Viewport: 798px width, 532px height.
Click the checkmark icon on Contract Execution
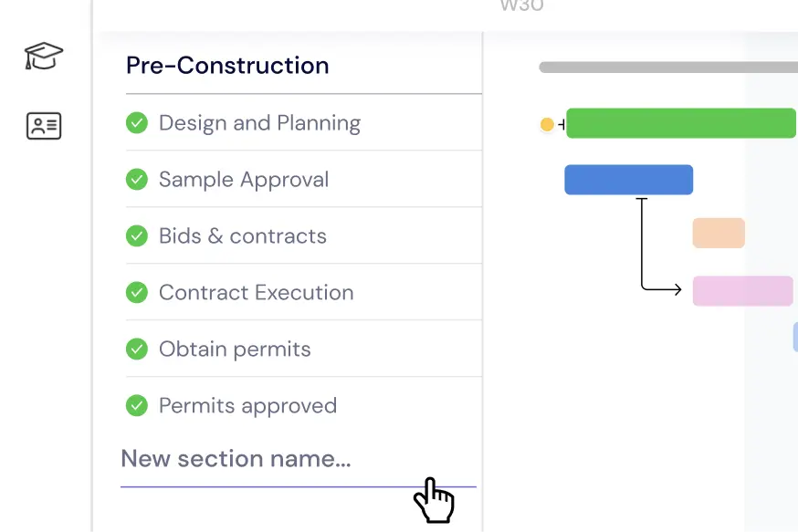point(137,292)
